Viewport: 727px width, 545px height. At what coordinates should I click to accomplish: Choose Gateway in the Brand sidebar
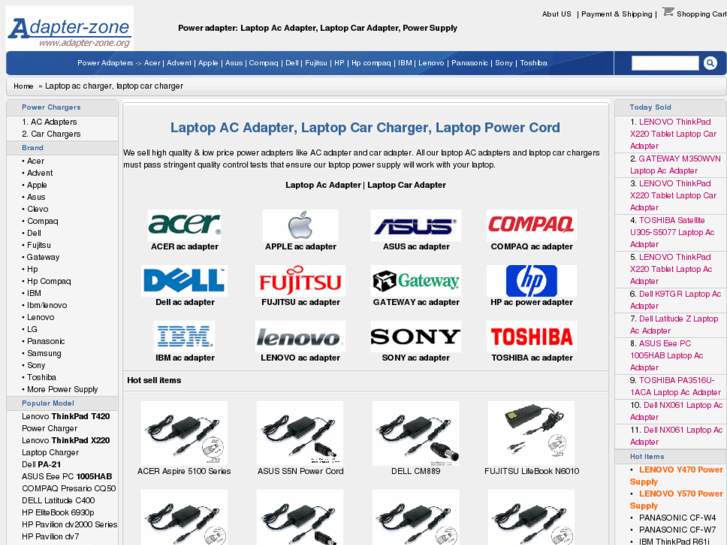point(43,257)
